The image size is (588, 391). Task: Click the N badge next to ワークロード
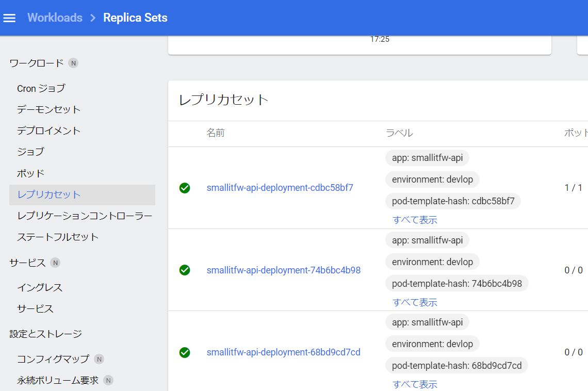[x=73, y=63]
